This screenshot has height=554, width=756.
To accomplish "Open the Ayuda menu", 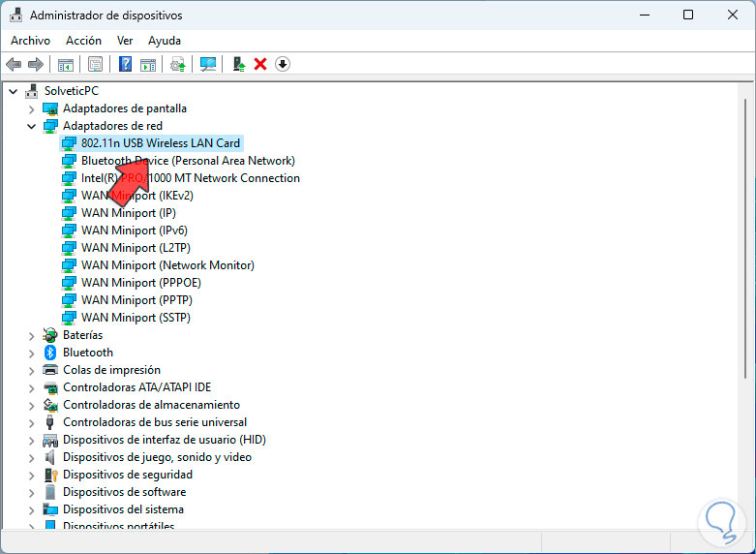I will pos(165,41).
